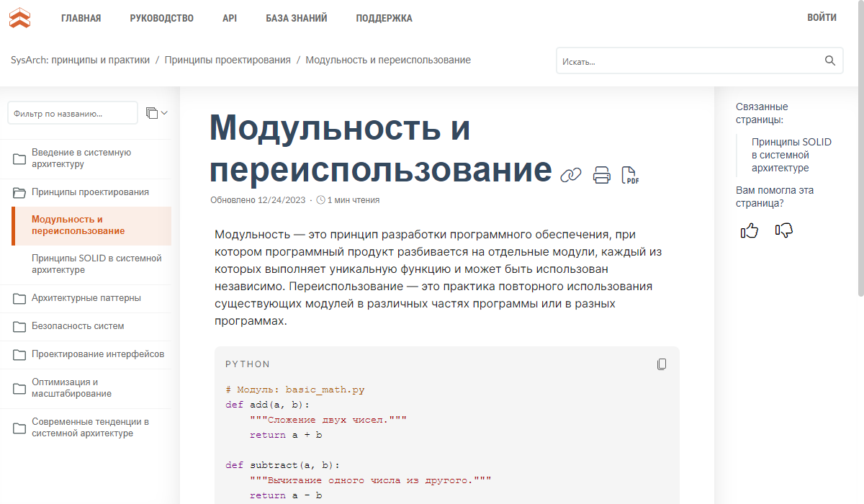Expand 'Введение в системную архитектуру' folder
Screen dimensions: 864x504
(19, 158)
